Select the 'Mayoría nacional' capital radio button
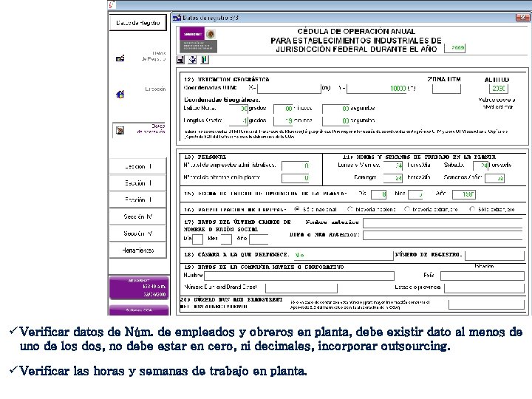The width and height of the screenshot is (532, 399). [349, 209]
